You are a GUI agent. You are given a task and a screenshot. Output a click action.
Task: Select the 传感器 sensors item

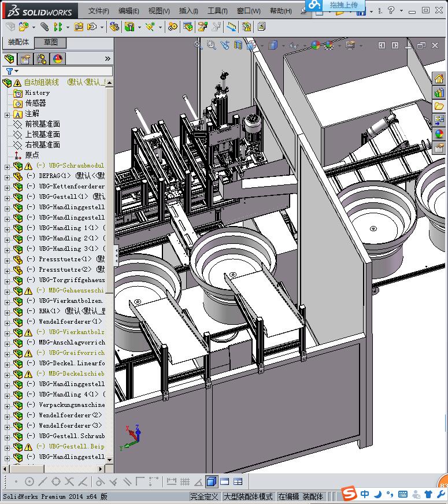[x=35, y=103]
